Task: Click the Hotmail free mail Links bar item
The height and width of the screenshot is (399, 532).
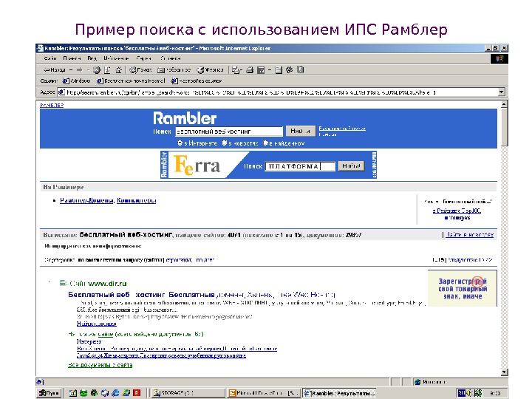Action: 131,81
